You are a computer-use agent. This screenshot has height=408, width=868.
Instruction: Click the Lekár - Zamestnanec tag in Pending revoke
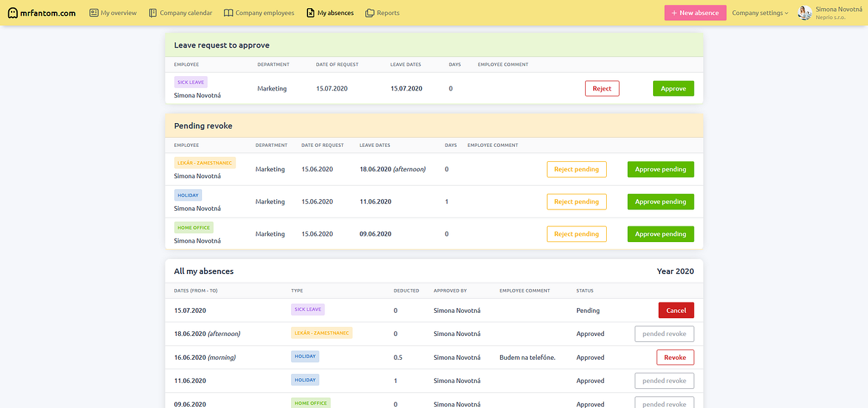[x=205, y=163]
